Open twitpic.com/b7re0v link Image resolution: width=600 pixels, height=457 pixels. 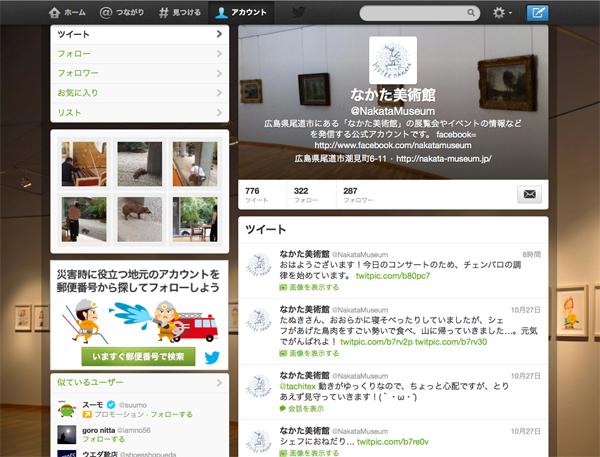coord(393,442)
